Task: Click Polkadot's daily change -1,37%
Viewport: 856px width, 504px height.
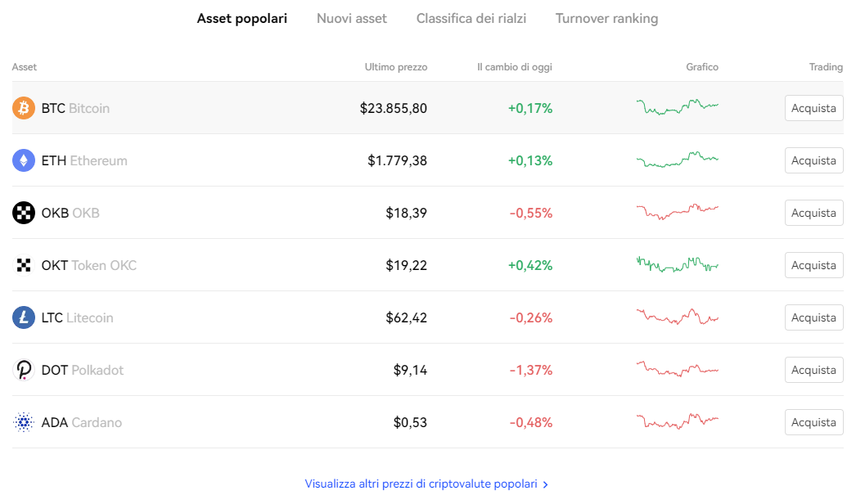Action: 530,370
